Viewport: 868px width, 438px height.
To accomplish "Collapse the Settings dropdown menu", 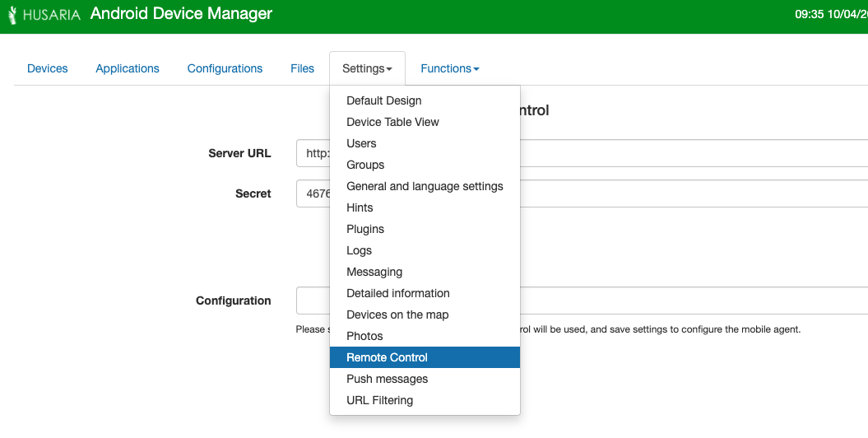I will coord(367,68).
